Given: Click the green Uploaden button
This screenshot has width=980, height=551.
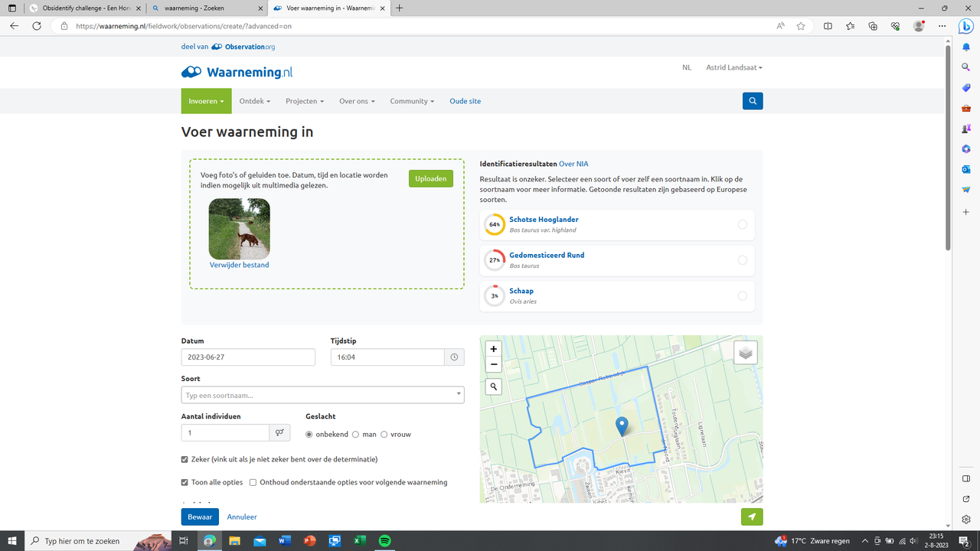Looking at the screenshot, I should pos(431,178).
